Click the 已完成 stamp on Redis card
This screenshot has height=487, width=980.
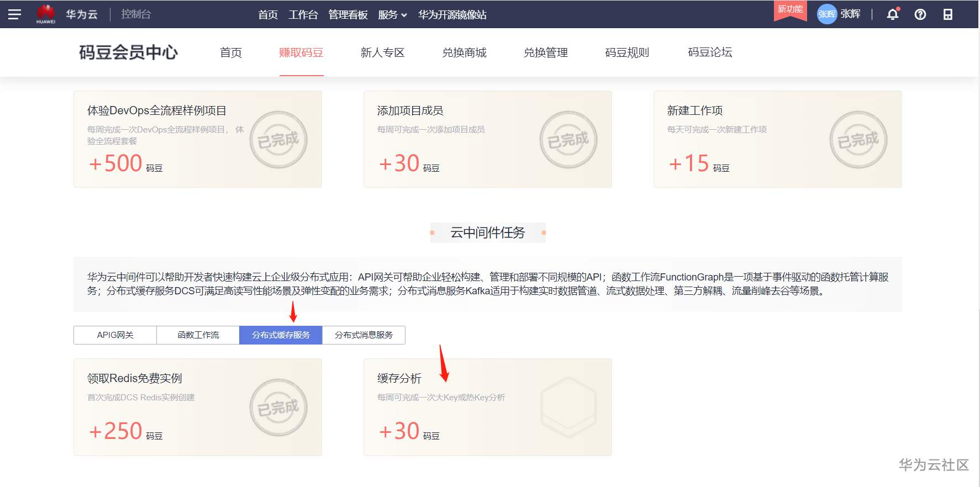pos(278,407)
